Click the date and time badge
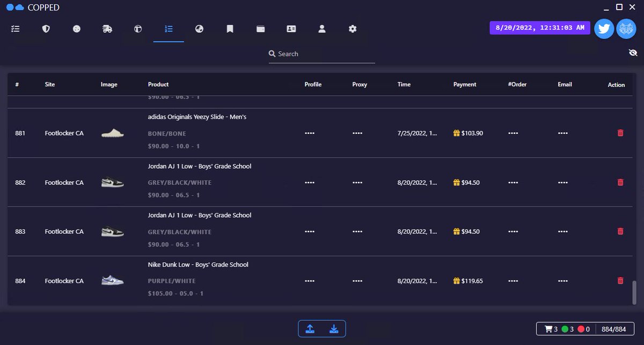Image resolution: width=644 pixels, height=345 pixels. tap(540, 27)
